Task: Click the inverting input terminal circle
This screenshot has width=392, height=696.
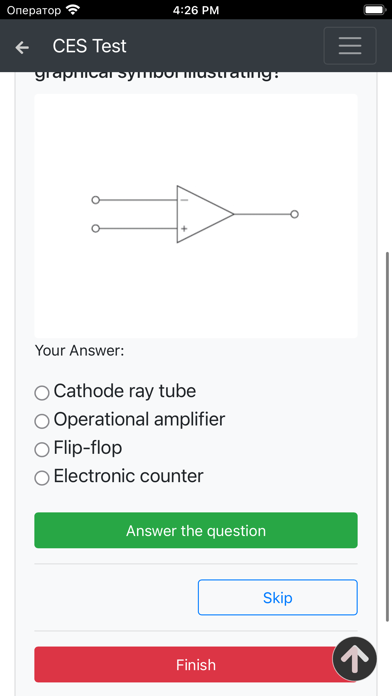Action: pyautogui.click(x=95, y=200)
